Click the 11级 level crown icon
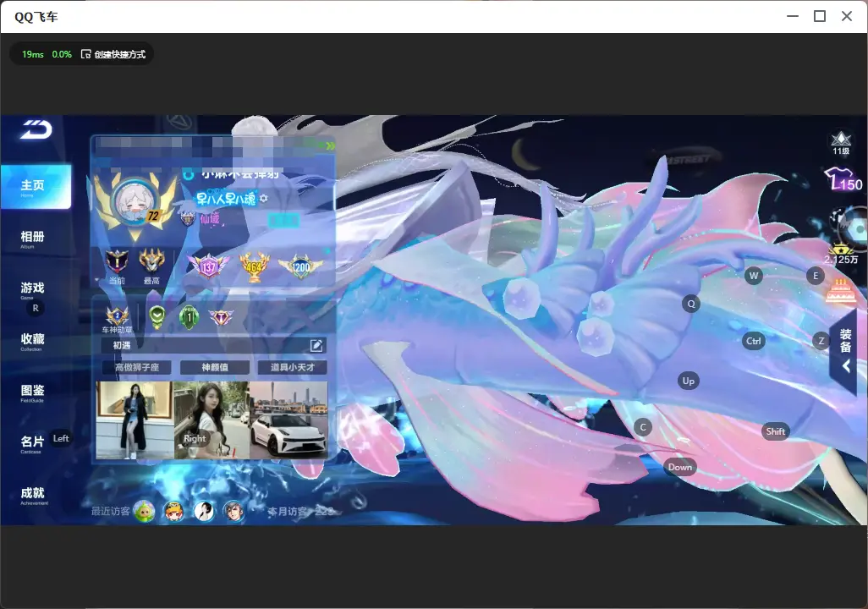 pyautogui.click(x=841, y=143)
